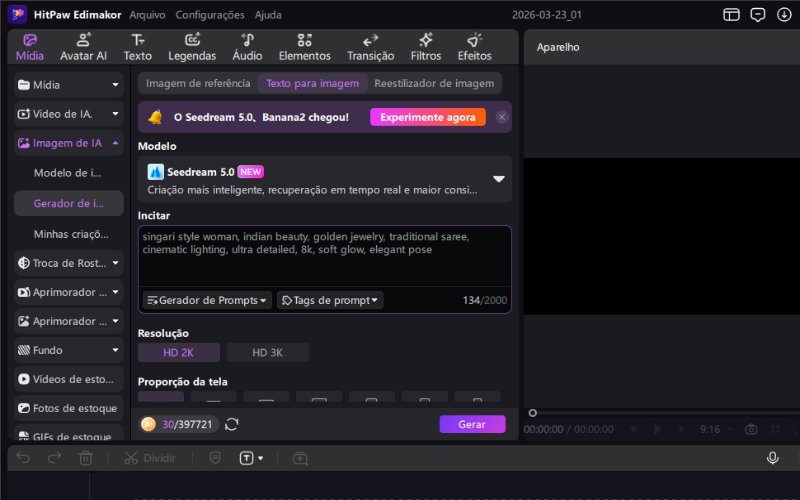
Task: Click the Gerar button
Action: tap(472, 424)
